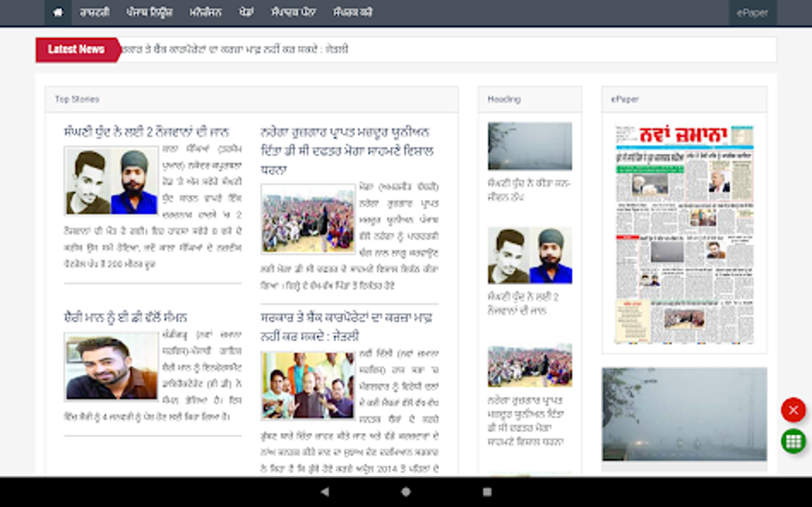The image size is (812, 507).
Task: Tap the Android back navigation triangle
Action: click(325, 492)
